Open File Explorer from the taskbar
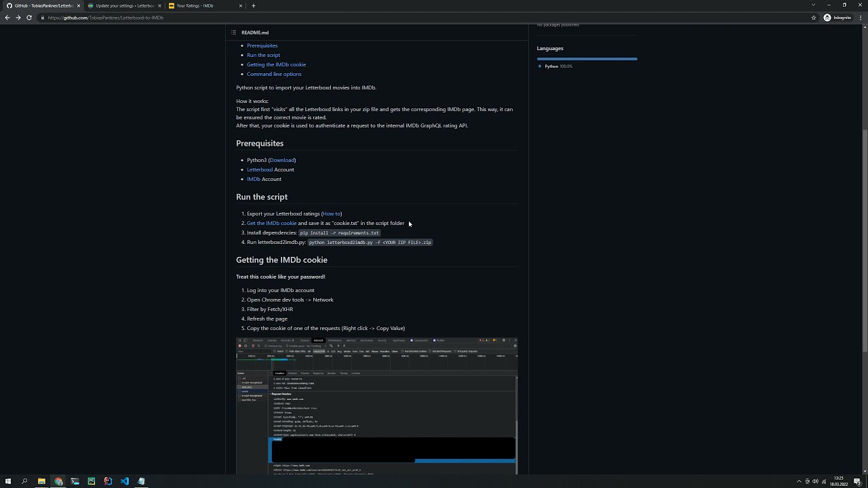Image resolution: width=868 pixels, height=488 pixels. coord(41,481)
